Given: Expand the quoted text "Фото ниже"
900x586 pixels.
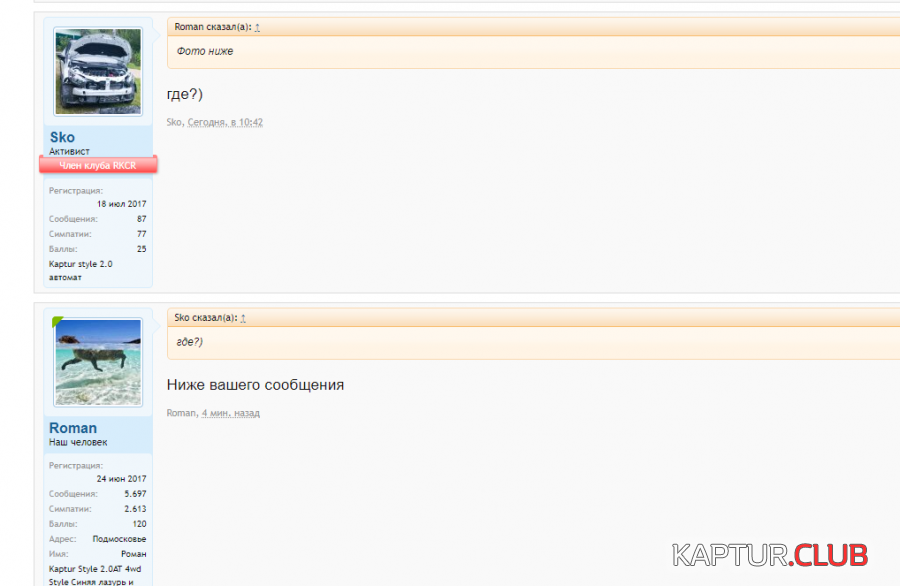Looking at the screenshot, I should coord(205,51).
